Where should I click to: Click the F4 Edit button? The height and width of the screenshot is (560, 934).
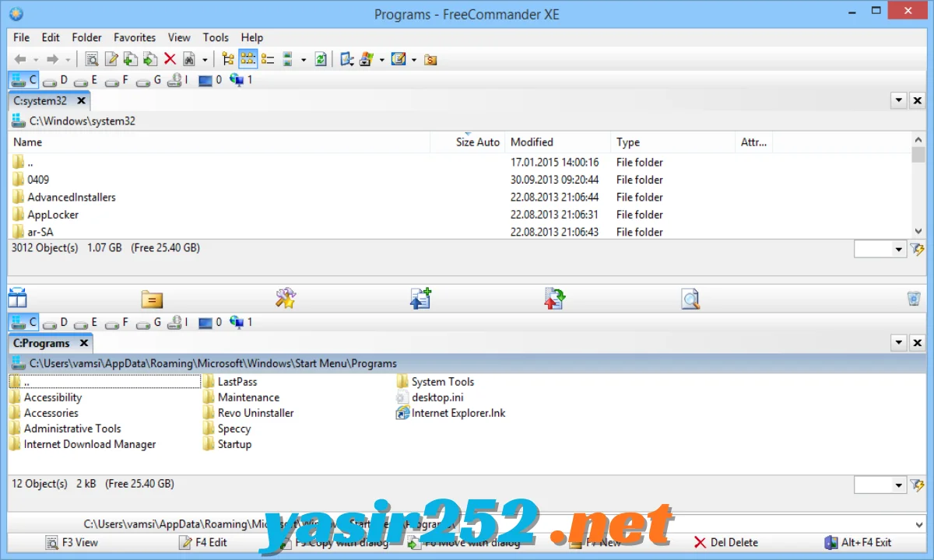click(x=203, y=543)
